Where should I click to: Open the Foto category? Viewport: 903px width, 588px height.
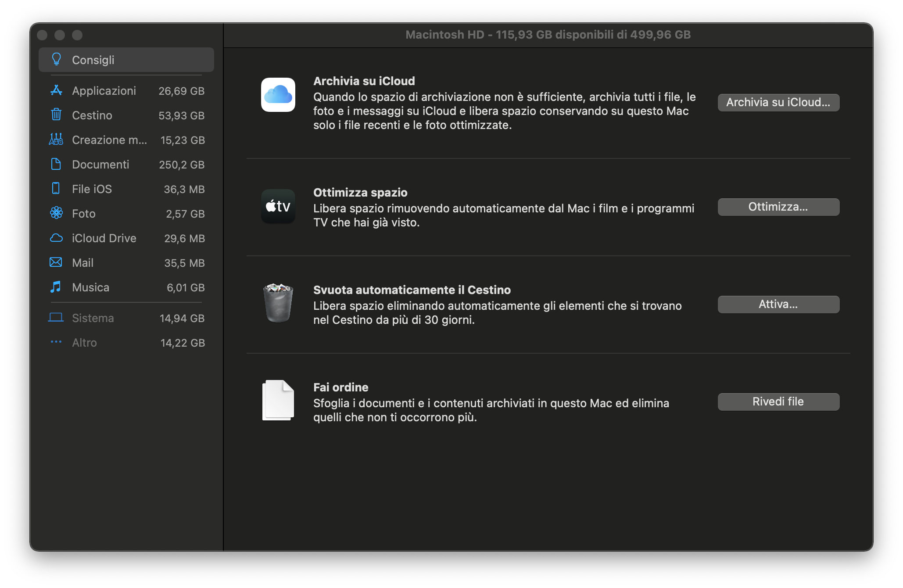point(126,214)
